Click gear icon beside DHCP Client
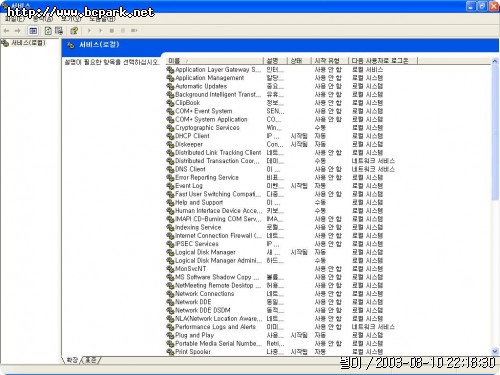Screen dimensions: 500x375 [170, 136]
